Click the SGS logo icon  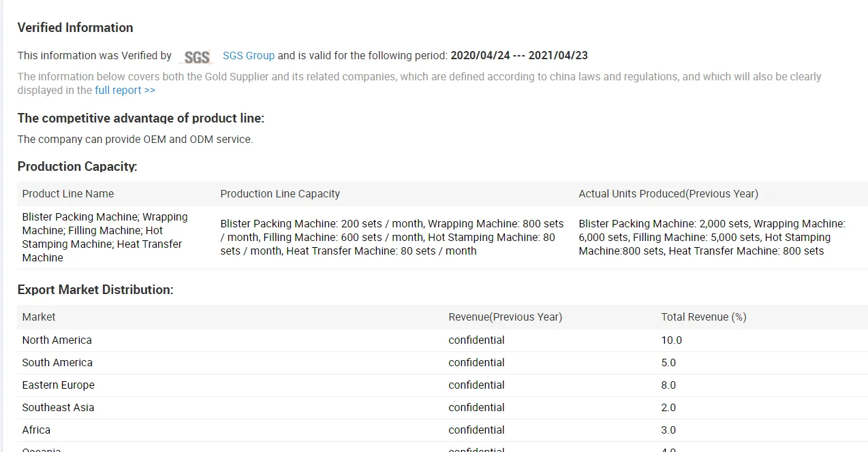tap(197, 57)
